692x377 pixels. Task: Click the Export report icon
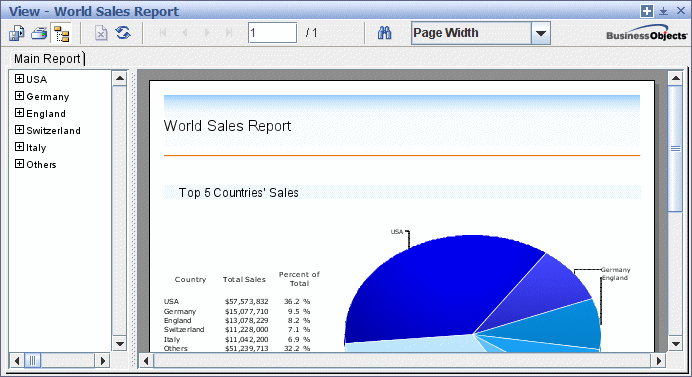point(17,34)
